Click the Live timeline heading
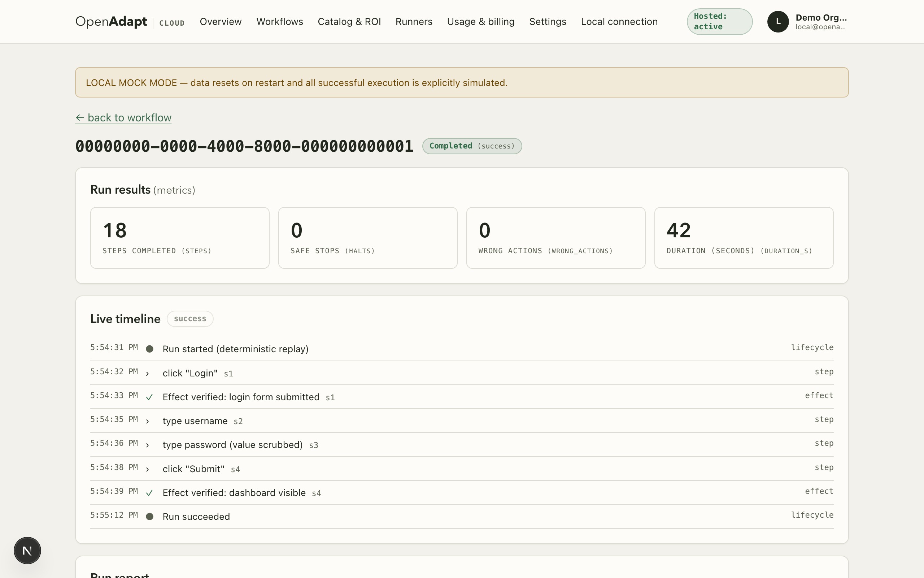 click(125, 319)
